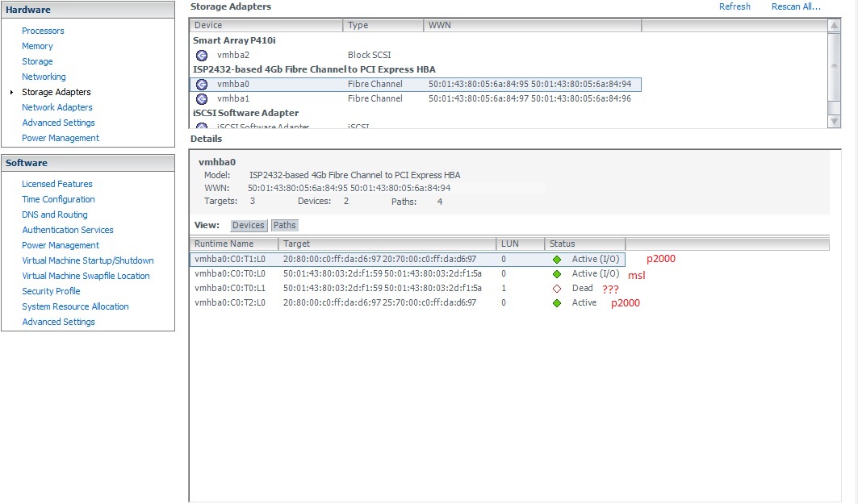Click green status diamond for vmhba0:C0:T1:L0

coord(557,260)
